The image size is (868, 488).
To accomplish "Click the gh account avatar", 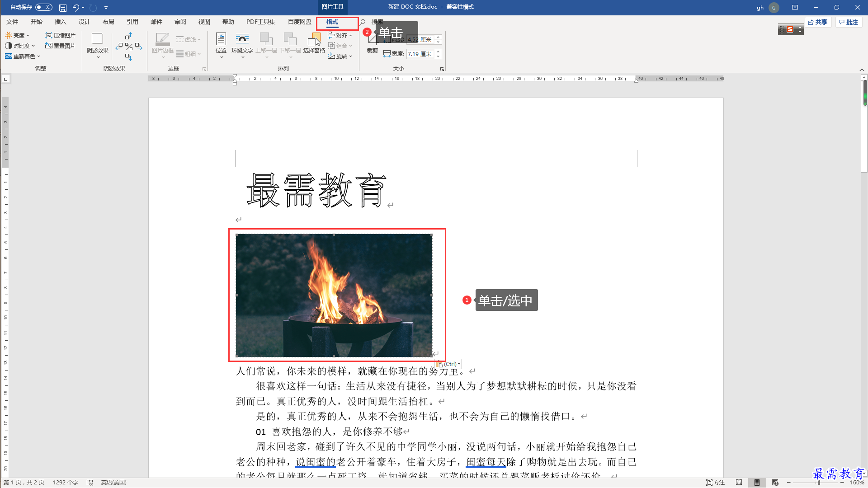I will click(774, 8).
